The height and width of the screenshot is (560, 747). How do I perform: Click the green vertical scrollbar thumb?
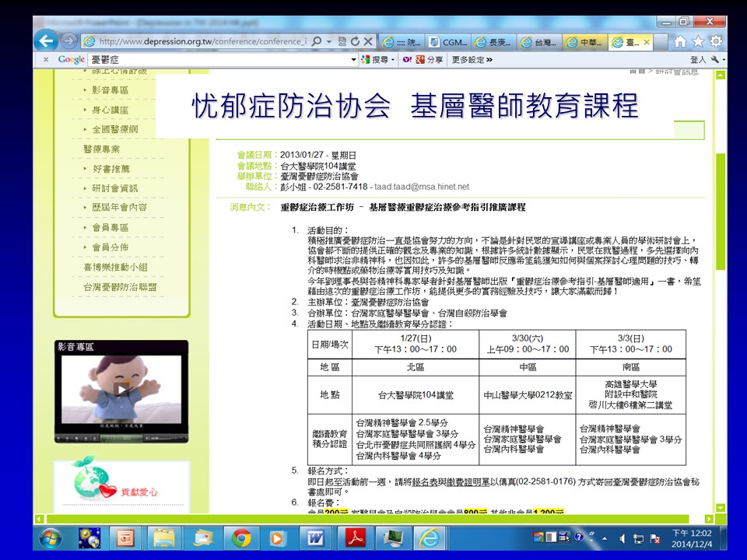(721, 212)
